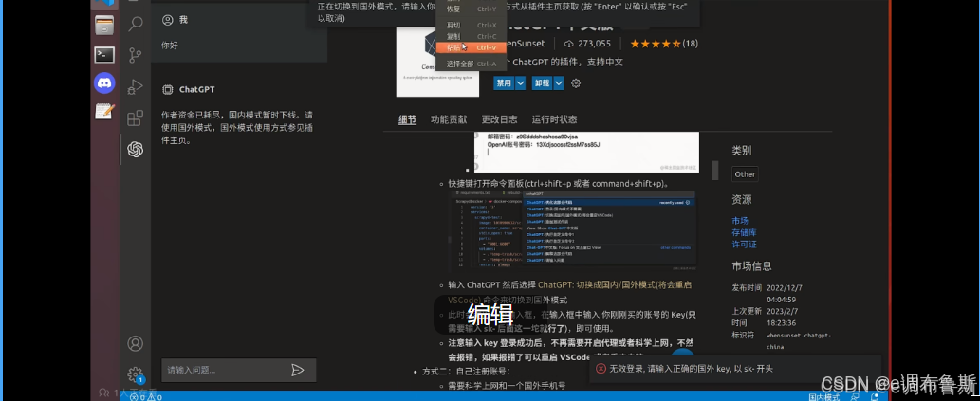Screen dimensions: 980x401
Task: Send the question with the arrow icon
Action: click(298, 370)
